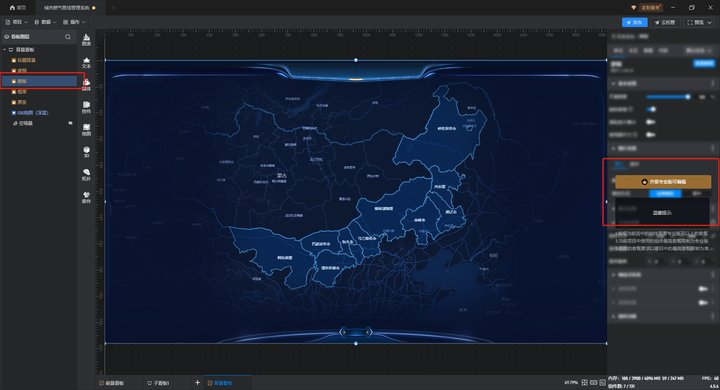Click the fit-to-screen icon in status bar

tap(585, 382)
